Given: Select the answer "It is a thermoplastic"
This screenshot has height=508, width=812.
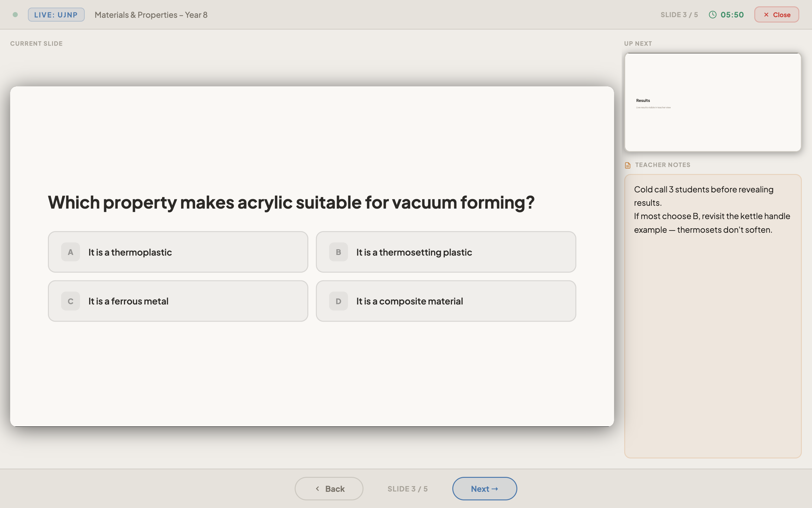Looking at the screenshot, I should (178, 252).
